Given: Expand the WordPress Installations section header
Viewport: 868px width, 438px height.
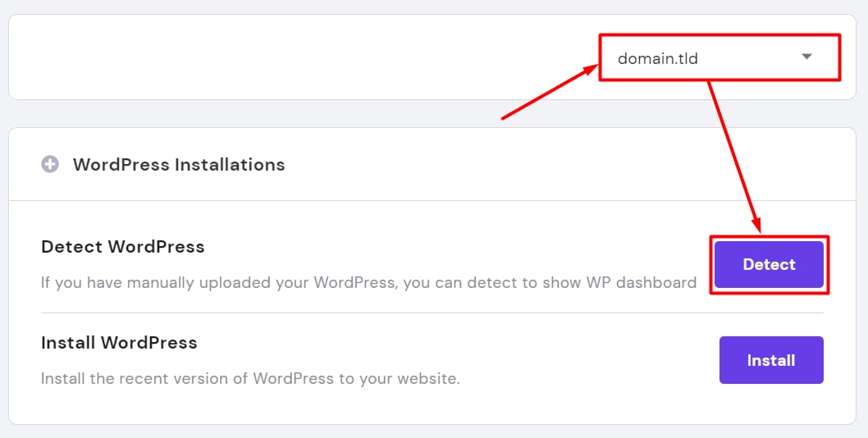Looking at the screenshot, I should tap(179, 165).
